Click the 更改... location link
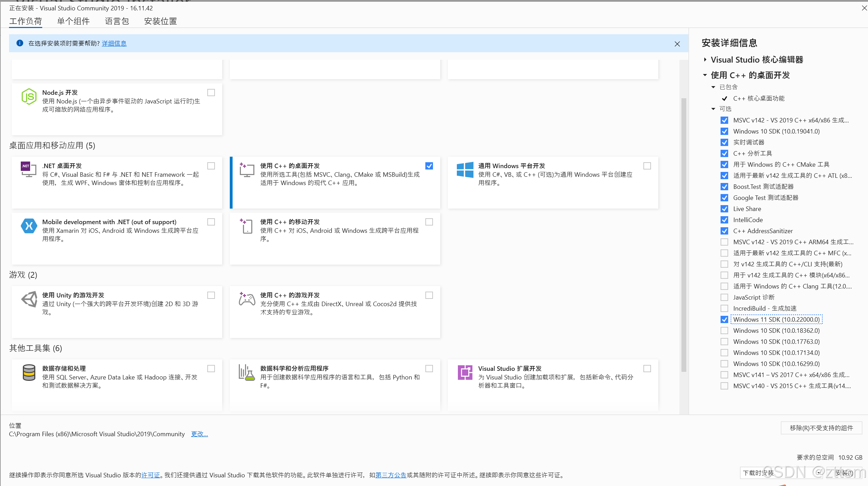 pos(199,434)
